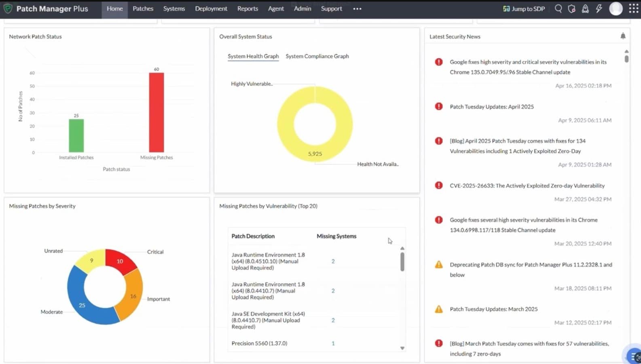
Task: Click the lightning bolt quick actions icon
Action: 599,8
